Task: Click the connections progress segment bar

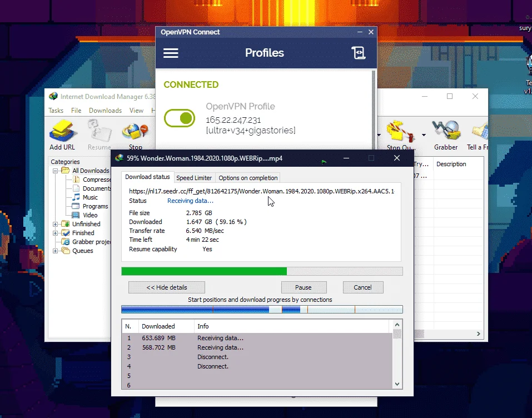Action: click(x=262, y=309)
